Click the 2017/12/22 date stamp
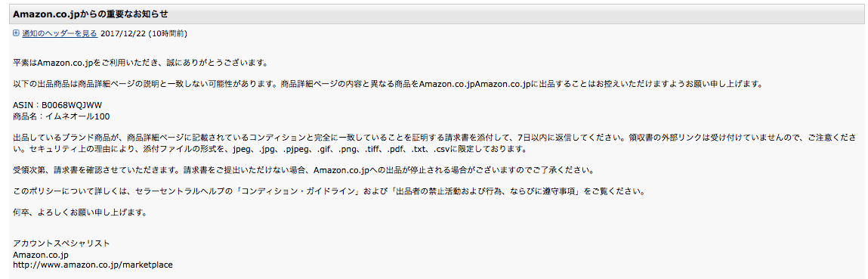868x279 pixels. [x=123, y=34]
